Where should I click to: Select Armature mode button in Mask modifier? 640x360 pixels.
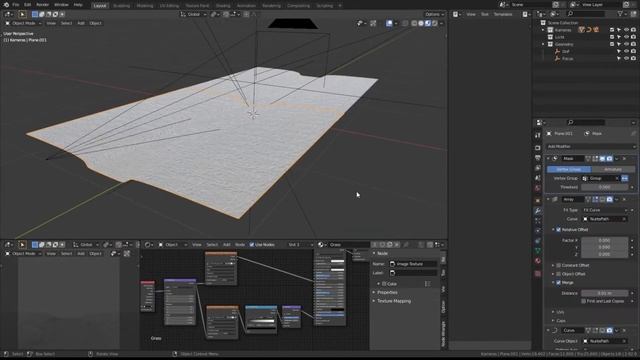point(613,169)
